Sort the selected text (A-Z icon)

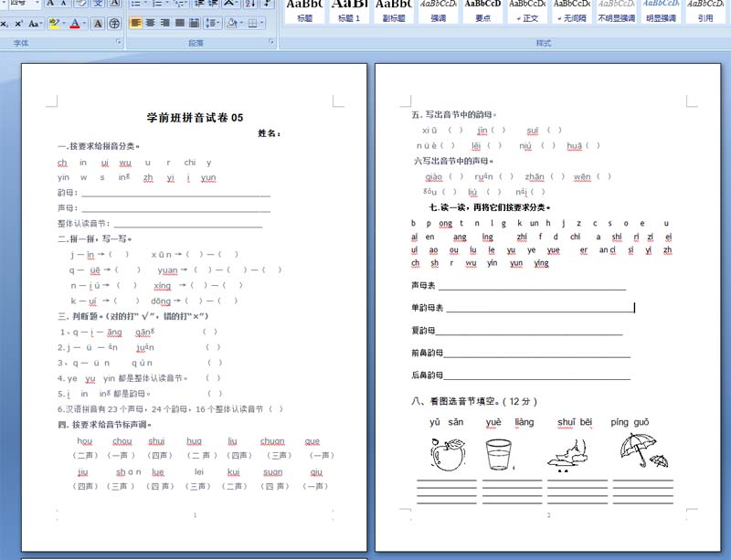[x=250, y=4]
